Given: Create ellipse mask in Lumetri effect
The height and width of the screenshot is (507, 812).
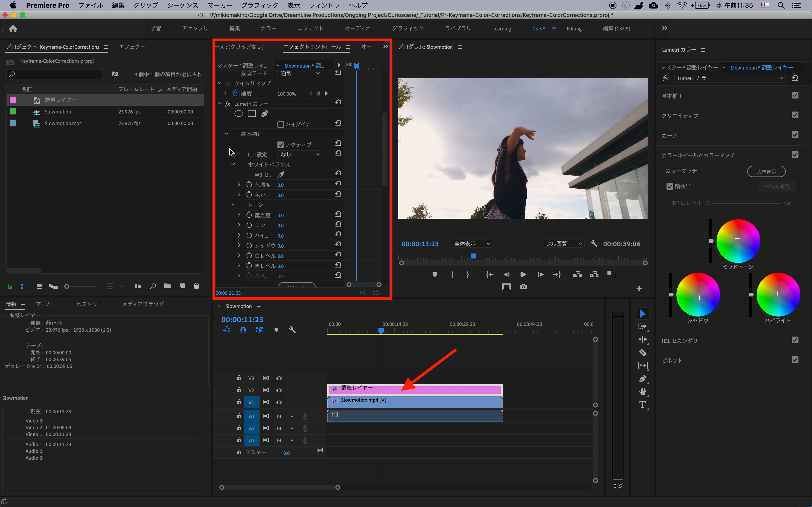Looking at the screenshot, I should pyautogui.click(x=239, y=114).
